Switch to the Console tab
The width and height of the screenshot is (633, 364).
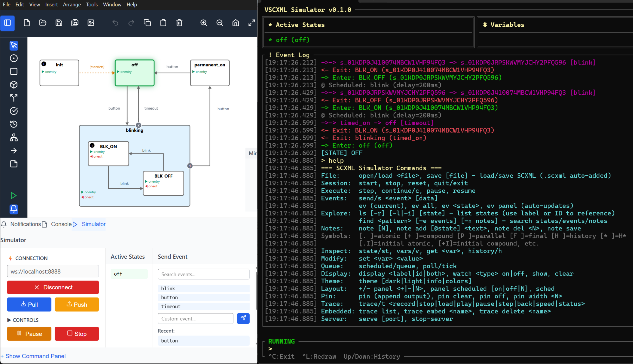(57, 224)
